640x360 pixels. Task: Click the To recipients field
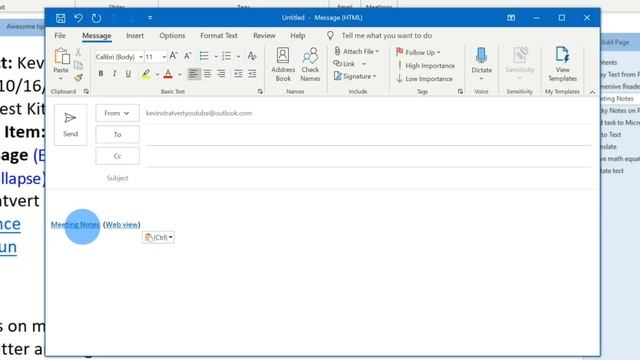coord(368,135)
